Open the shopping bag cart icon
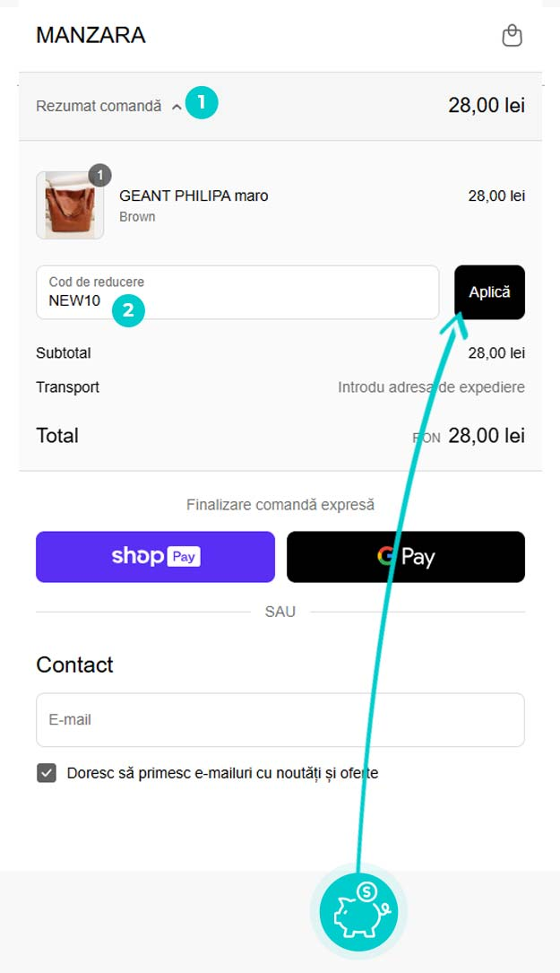 pos(512,36)
